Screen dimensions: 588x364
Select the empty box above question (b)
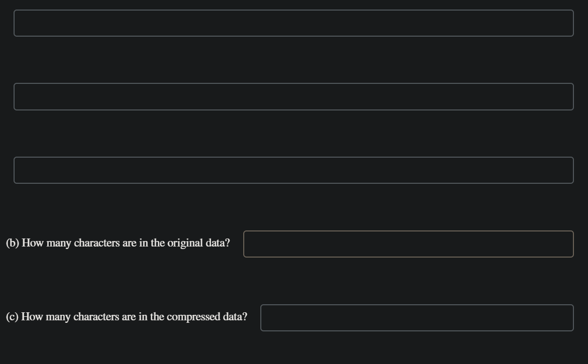[294, 170]
